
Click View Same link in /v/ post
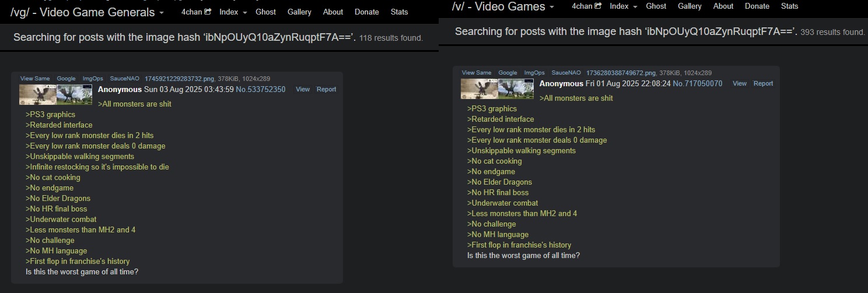point(477,73)
